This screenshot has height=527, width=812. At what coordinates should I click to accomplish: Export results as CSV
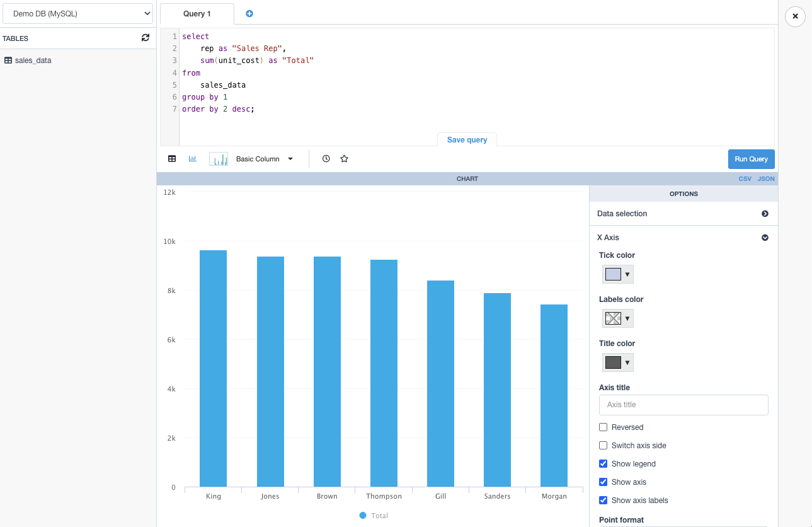coord(745,179)
